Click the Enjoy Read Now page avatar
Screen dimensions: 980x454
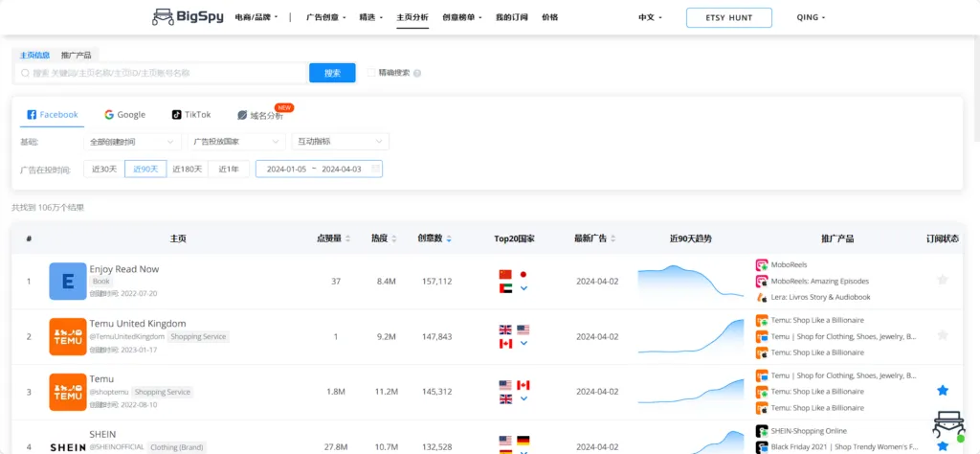[x=68, y=281]
